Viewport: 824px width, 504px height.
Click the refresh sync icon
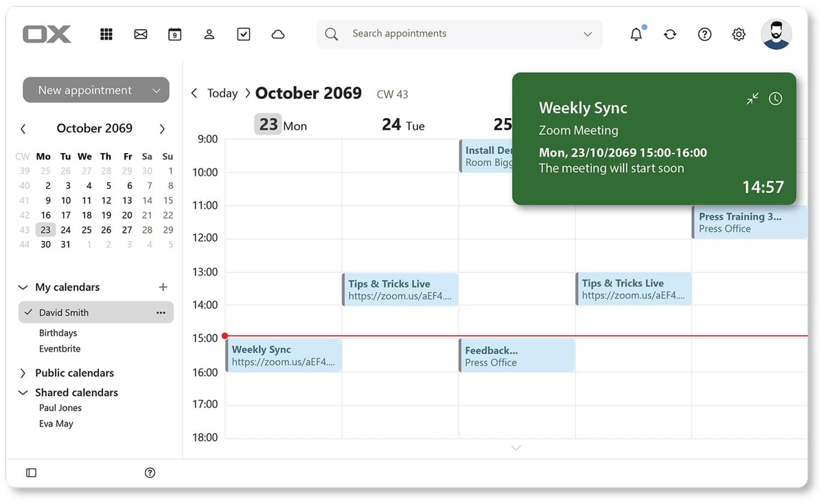tap(670, 33)
